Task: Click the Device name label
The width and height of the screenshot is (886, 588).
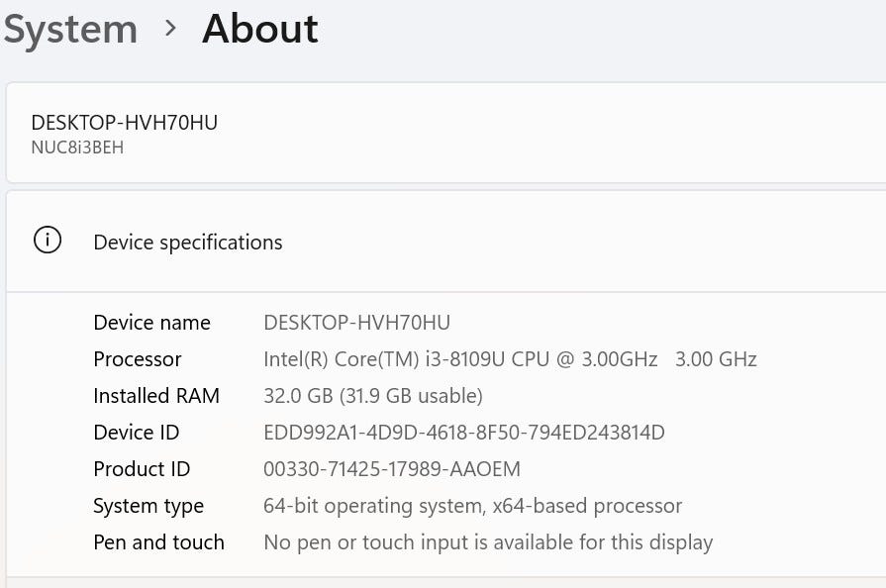Action: (151, 323)
